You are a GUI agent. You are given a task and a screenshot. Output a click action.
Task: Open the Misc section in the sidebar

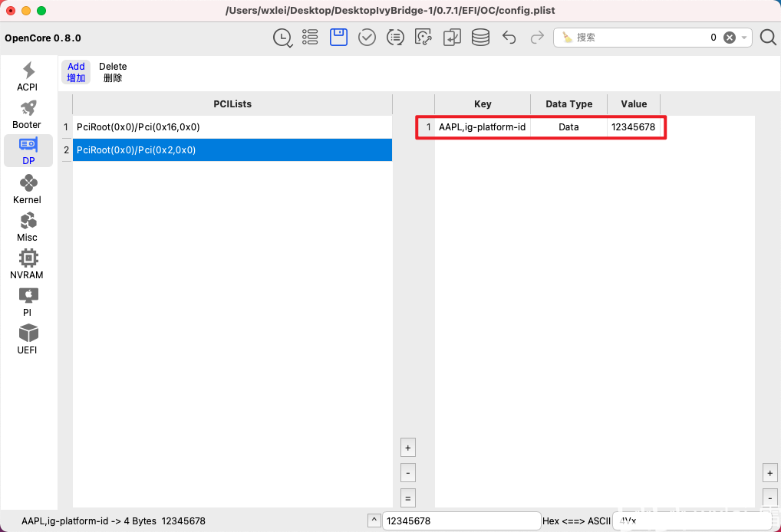(28, 227)
